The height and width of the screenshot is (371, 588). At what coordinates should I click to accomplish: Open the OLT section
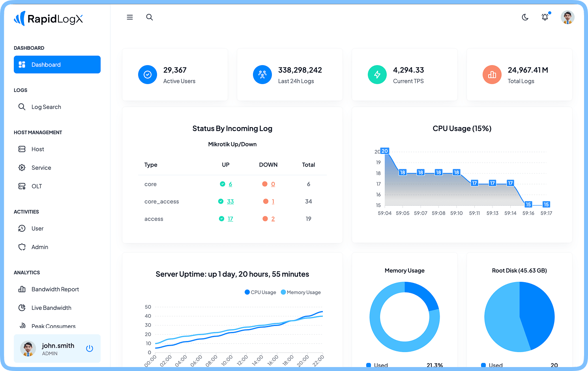point(37,186)
